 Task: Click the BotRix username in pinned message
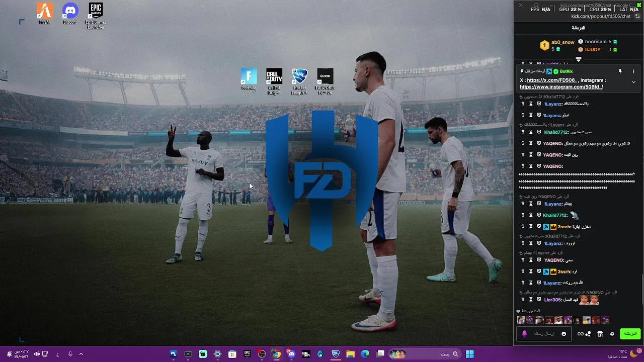coord(566,71)
